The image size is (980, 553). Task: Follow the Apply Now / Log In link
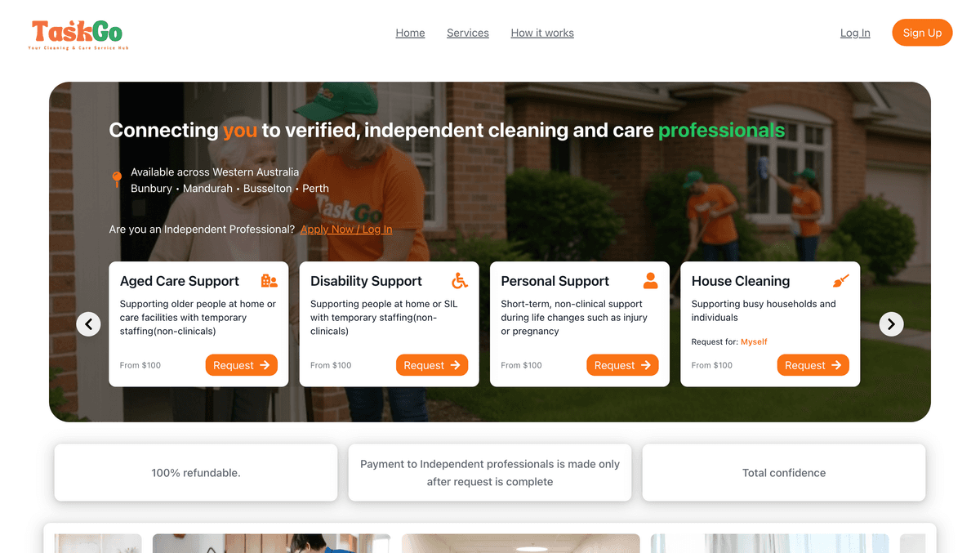point(346,230)
